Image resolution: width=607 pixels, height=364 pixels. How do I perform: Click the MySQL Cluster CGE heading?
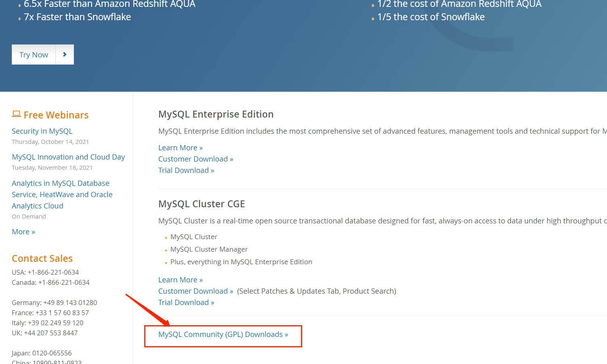coord(202,204)
